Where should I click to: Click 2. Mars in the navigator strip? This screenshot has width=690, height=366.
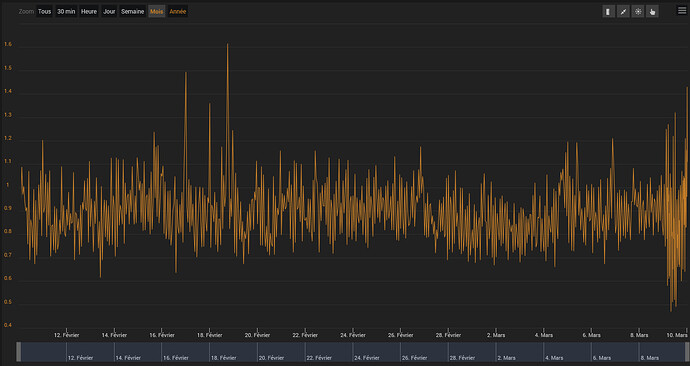click(506, 358)
